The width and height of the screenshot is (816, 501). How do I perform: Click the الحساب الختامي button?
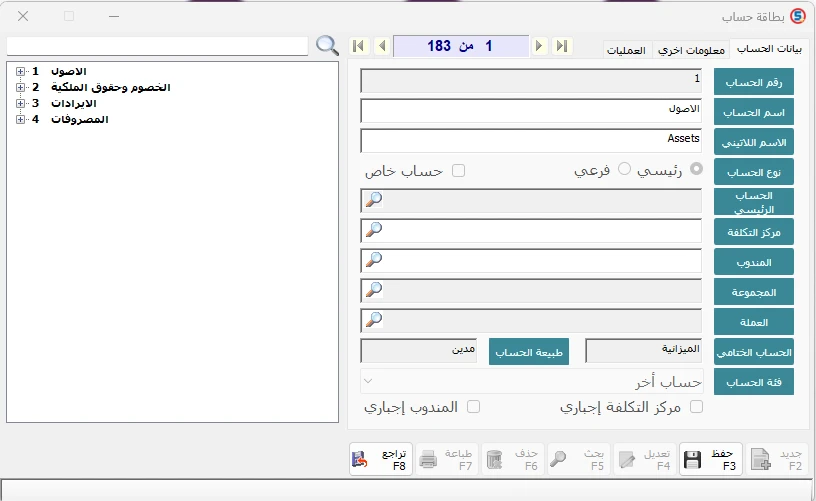[754, 352]
